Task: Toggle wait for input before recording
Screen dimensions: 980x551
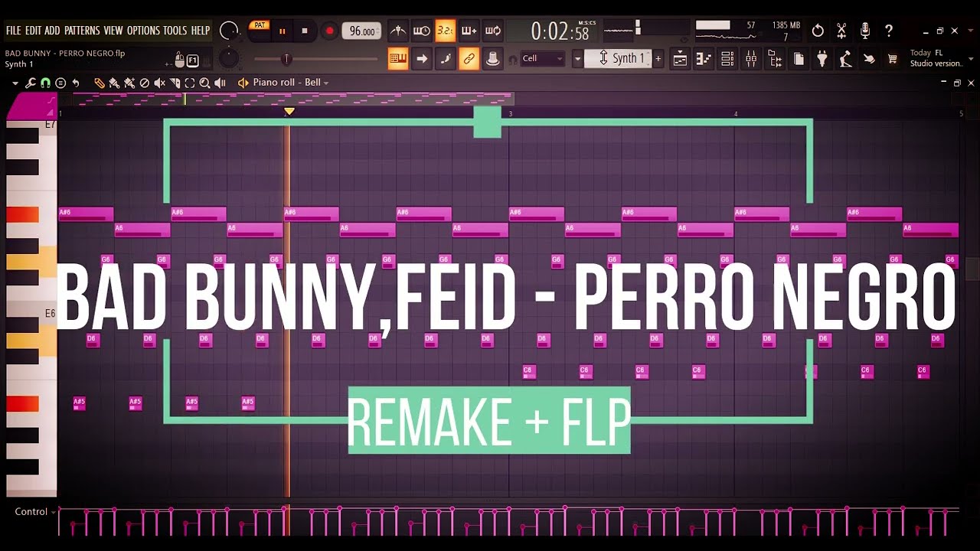Action: tap(422, 31)
